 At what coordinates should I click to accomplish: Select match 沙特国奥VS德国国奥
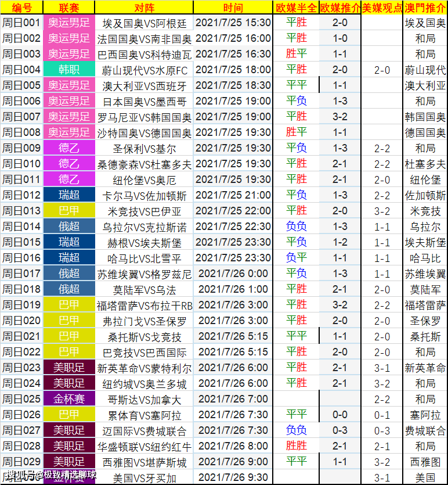[144, 132]
